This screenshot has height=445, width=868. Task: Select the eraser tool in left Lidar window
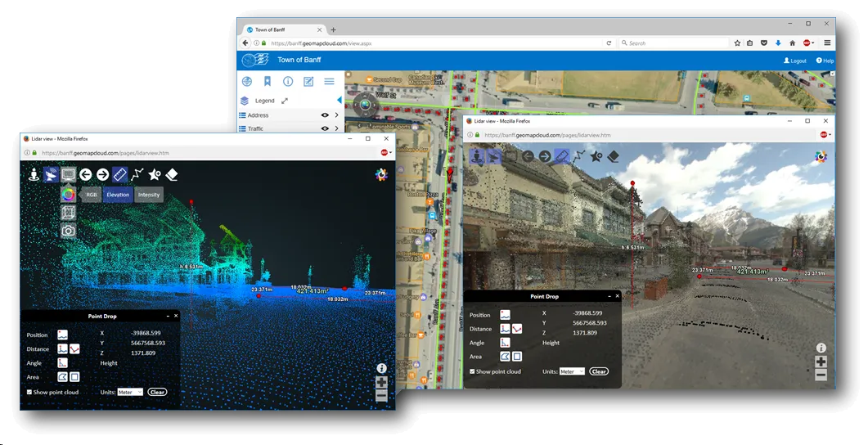172,175
